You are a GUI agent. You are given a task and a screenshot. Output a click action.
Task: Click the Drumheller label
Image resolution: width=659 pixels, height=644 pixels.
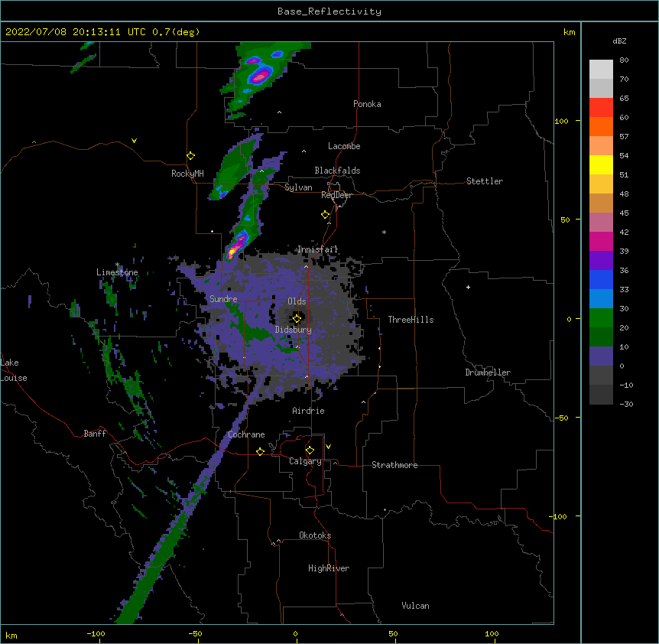(x=488, y=372)
